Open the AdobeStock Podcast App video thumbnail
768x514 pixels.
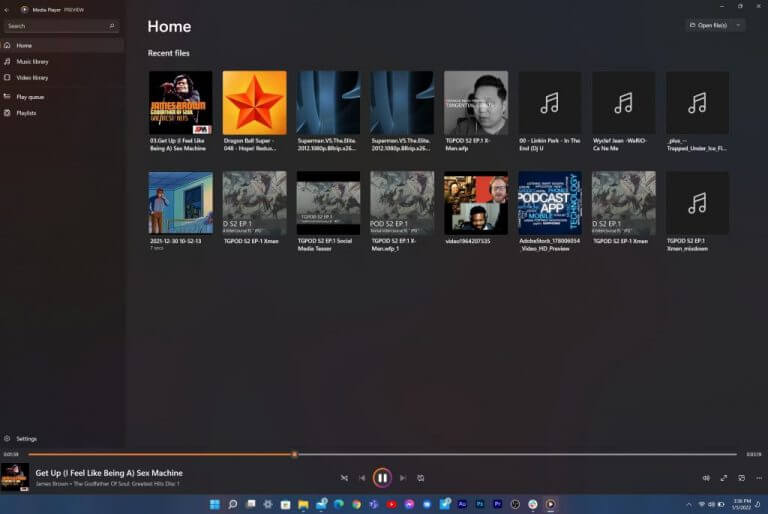point(550,203)
